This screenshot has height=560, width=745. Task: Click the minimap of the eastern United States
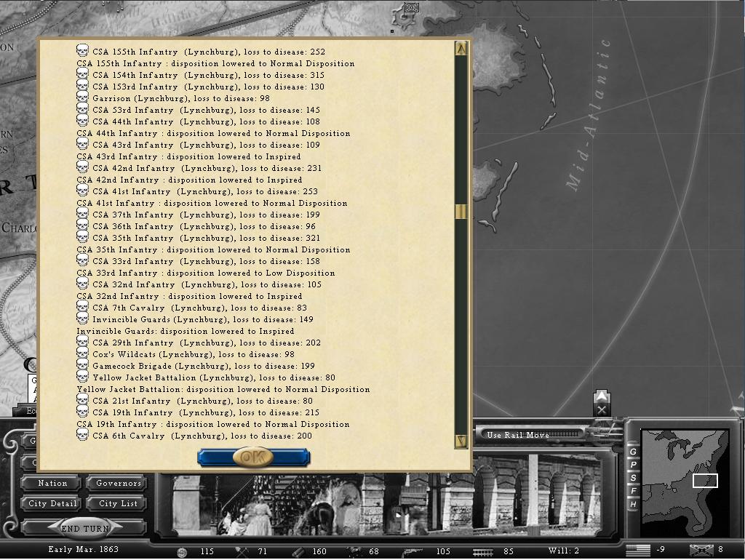point(685,483)
